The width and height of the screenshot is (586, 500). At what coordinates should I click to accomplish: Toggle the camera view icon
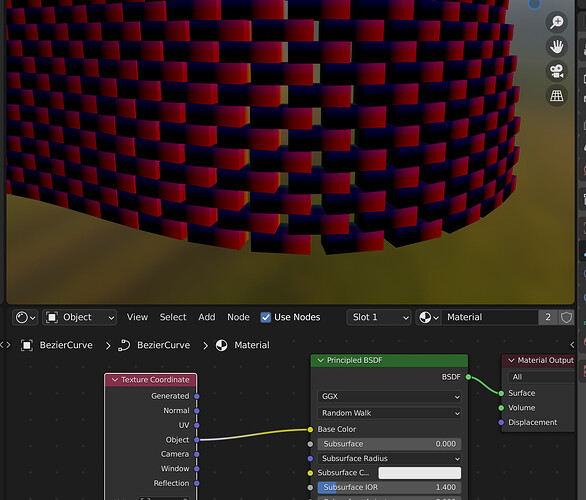pos(556,71)
